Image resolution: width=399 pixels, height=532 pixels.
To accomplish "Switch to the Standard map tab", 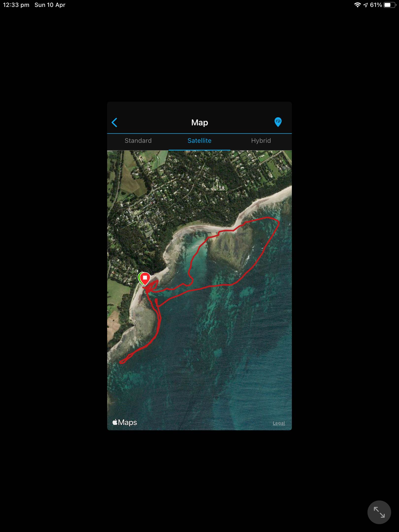I will [138, 141].
